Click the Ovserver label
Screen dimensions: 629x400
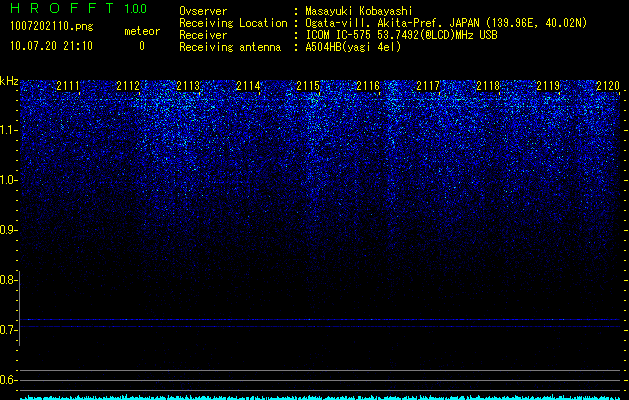[x=203, y=11]
